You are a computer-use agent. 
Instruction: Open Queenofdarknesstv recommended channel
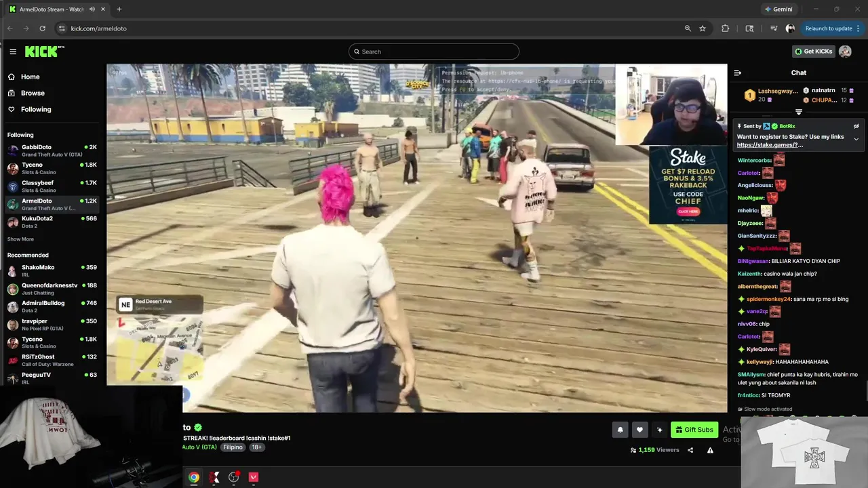53,289
